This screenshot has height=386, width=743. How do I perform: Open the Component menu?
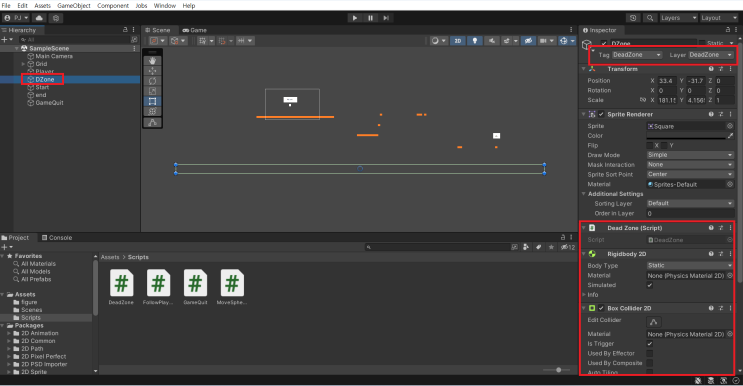pyautogui.click(x=113, y=6)
